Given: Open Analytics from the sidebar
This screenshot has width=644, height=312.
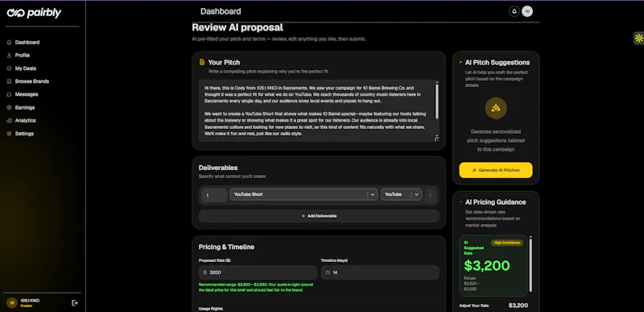Looking at the screenshot, I should point(25,121).
